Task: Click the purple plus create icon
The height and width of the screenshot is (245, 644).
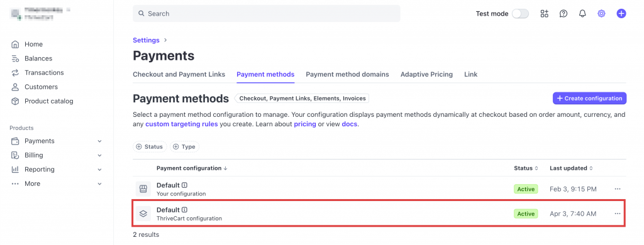Action: click(x=621, y=14)
